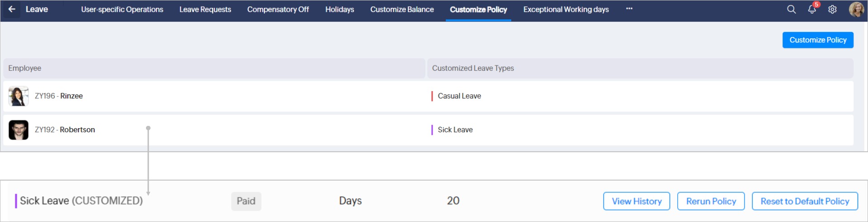
Task: Click the user profile avatar
Action: [x=856, y=9]
